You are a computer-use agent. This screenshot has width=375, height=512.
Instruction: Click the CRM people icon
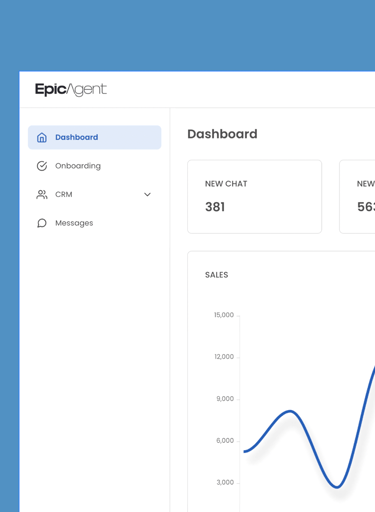click(x=42, y=194)
